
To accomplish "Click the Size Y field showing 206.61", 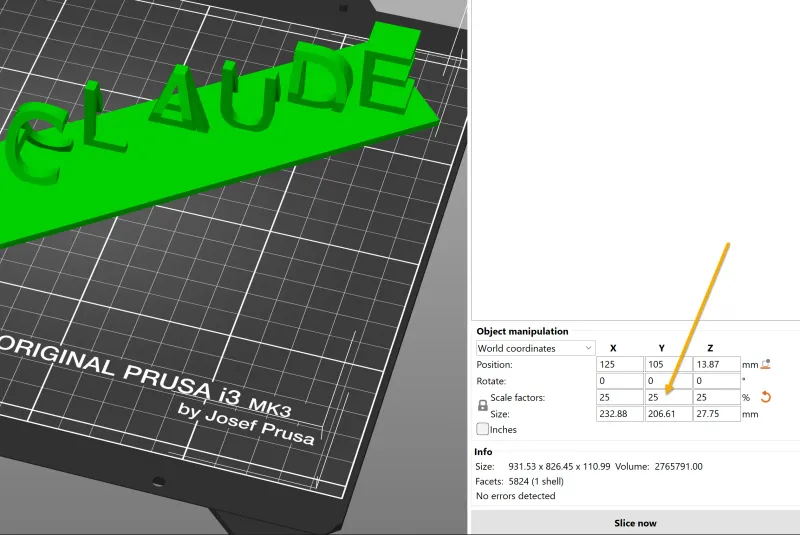I will pos(668,414).
